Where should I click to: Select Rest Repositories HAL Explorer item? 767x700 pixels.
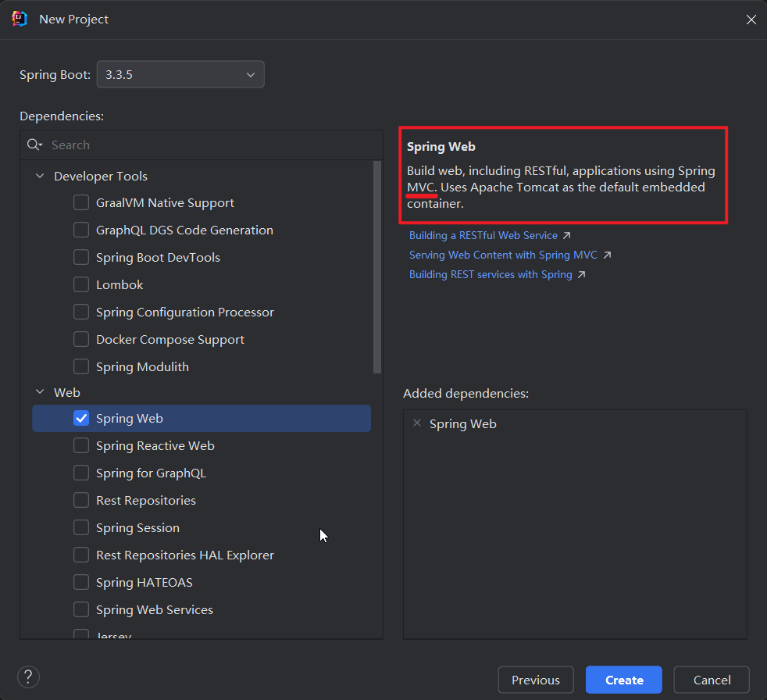tap(184, 555)
